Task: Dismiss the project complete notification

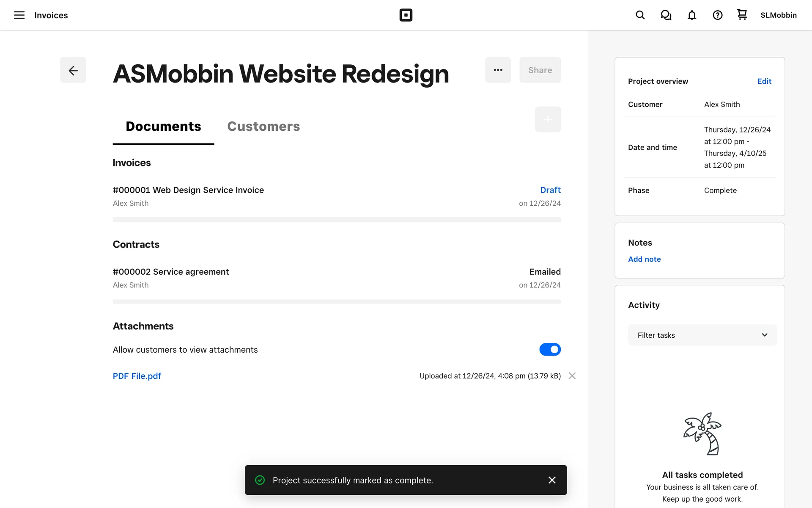Action: click(x=551, y=480)
